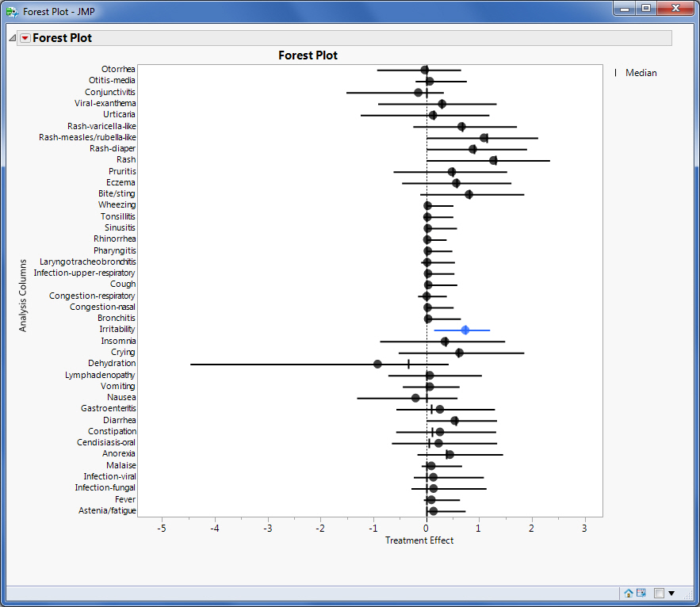Select the Median legend entry
700x607 pixels.
click(641, 72)
